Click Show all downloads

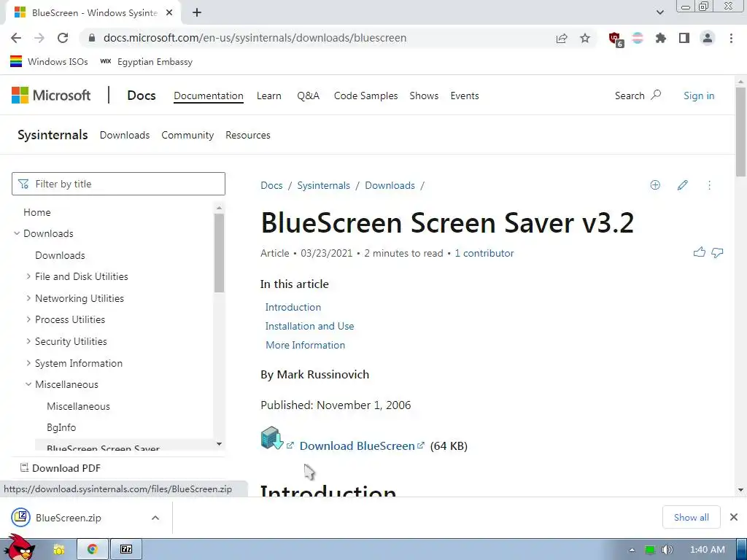tap(692, 517)
